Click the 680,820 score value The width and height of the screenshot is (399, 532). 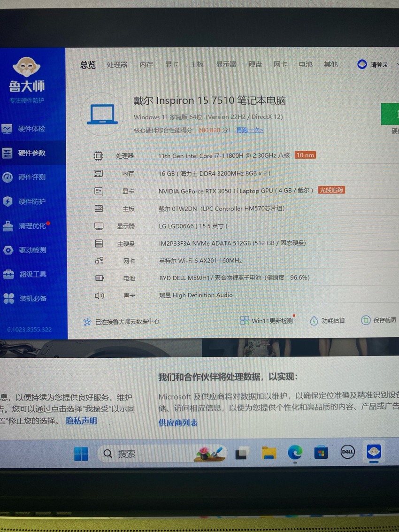[209, 130]
